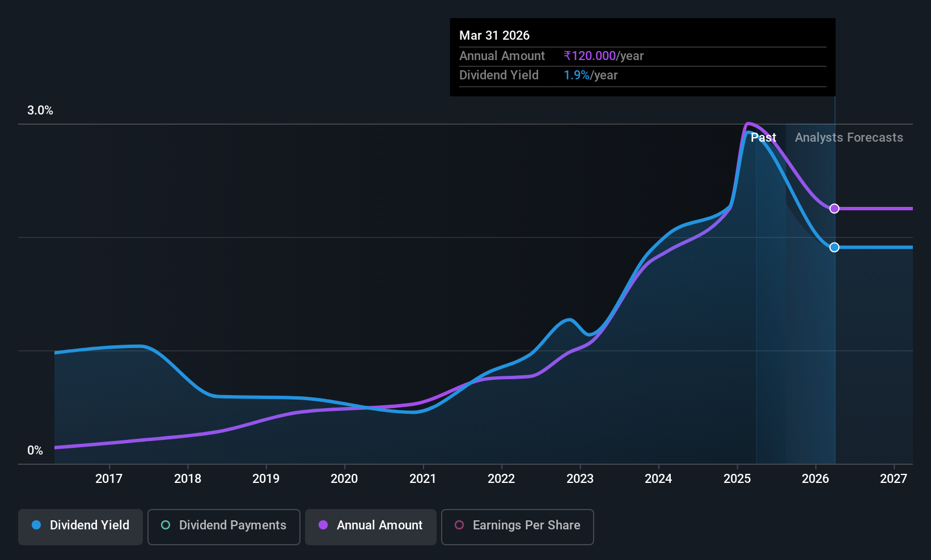Click the 2027 axis label
The width and height of the screenshot is (931, 560).
click(894, 479)
